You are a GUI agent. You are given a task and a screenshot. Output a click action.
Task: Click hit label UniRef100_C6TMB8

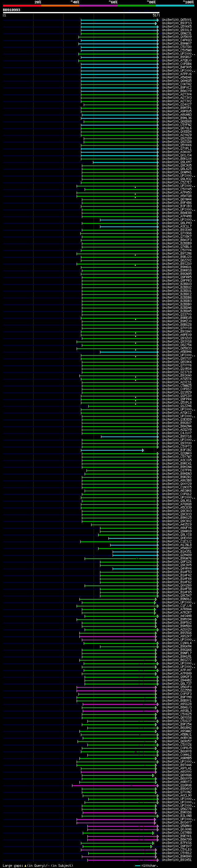pos(176,833)
